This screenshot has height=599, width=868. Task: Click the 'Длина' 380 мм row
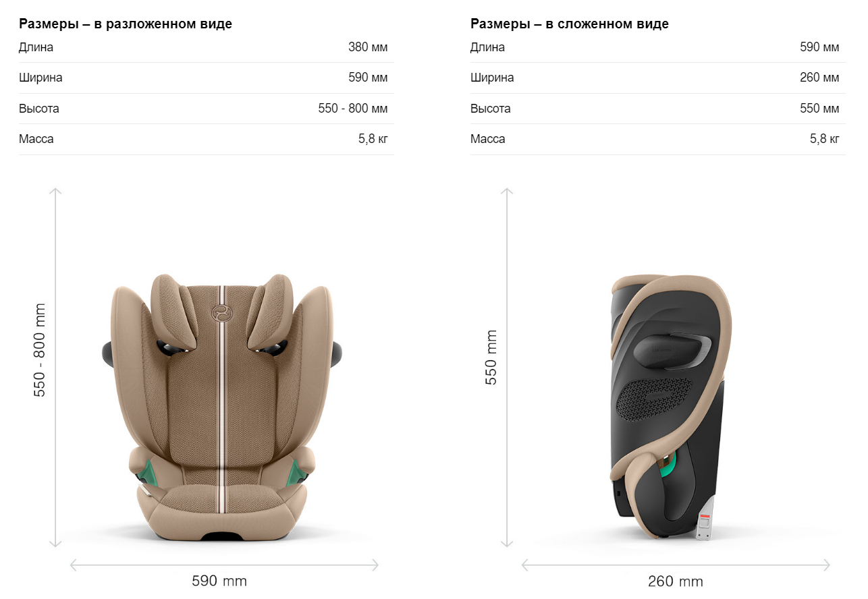[x=207, y=47]
